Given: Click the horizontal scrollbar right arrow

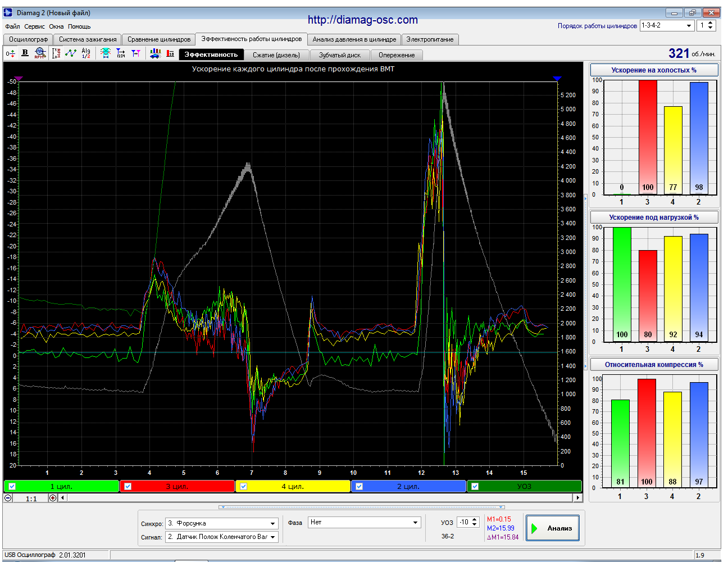Looking at the screenshot, I should tap(577, 498).
